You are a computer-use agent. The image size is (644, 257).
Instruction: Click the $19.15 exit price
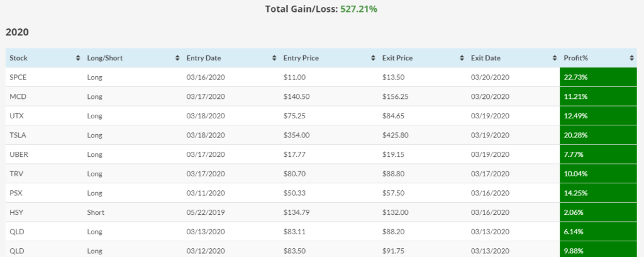(x=393, y=154)
